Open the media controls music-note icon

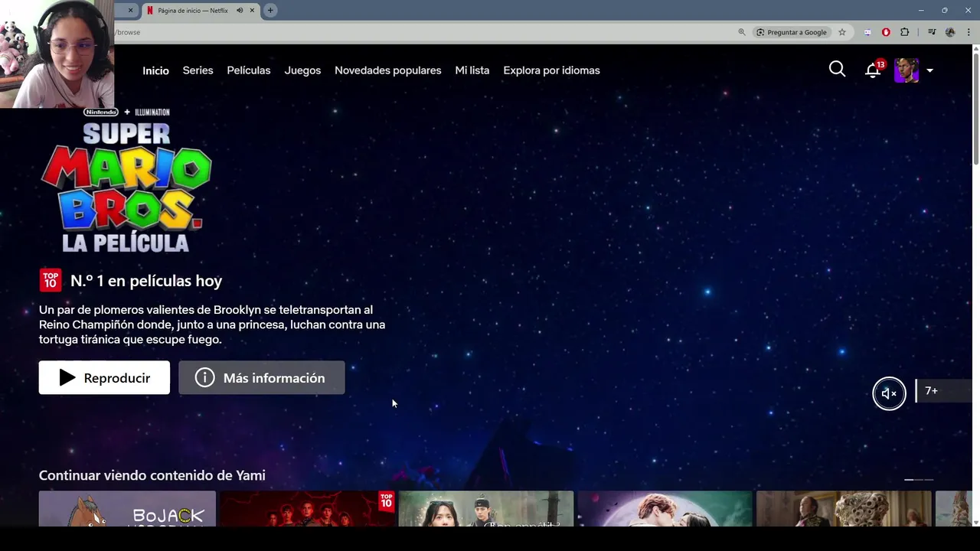932,32
